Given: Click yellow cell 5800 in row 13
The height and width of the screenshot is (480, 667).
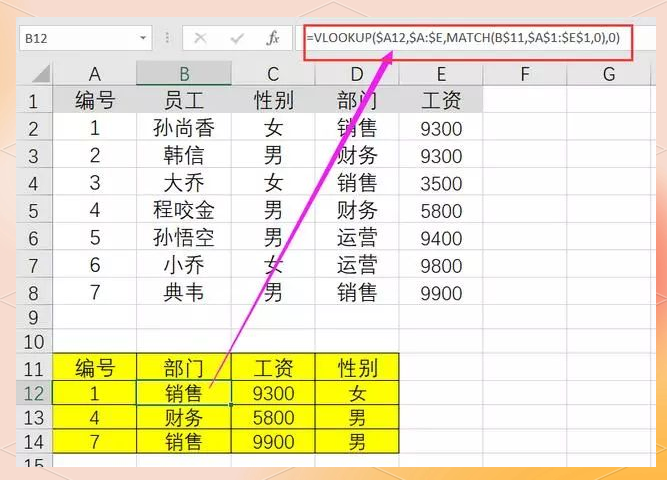Looking at the screenshot, I should 273,417.
